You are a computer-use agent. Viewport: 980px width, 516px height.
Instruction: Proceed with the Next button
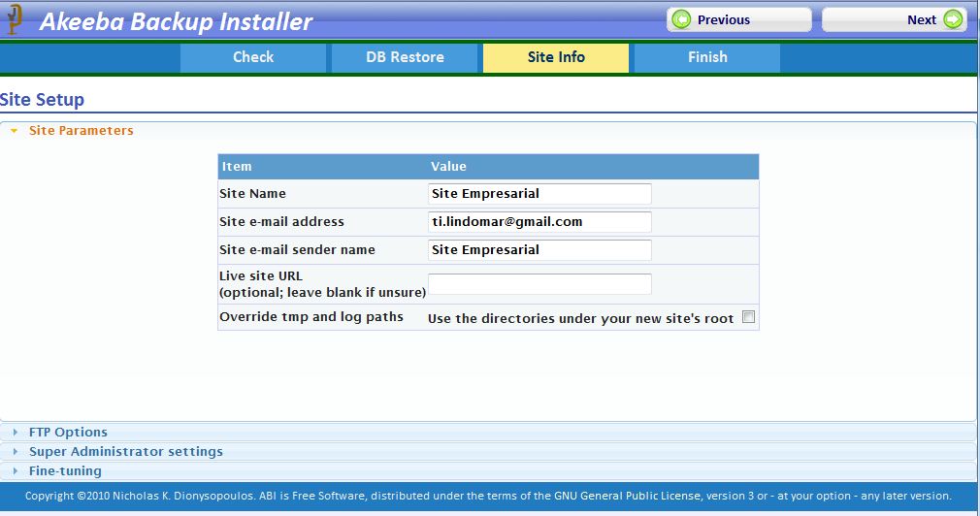tap(895, 19)
